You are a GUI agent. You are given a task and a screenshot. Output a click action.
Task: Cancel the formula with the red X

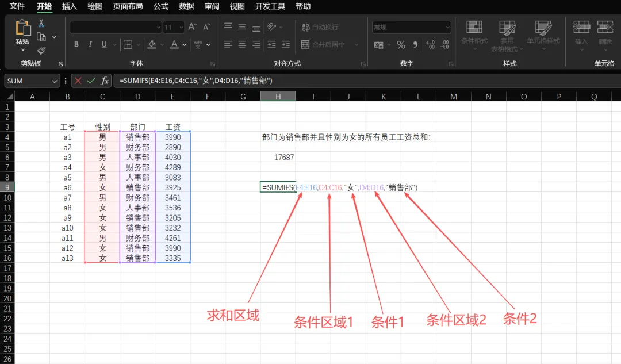point(78,81)
